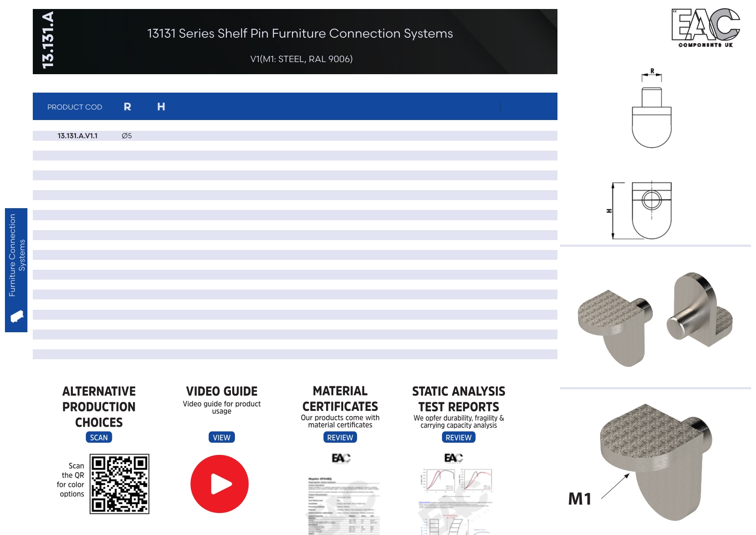
Task: Click the 13131 Series Shelf Pin title
Action: click(x=300, y=33)
